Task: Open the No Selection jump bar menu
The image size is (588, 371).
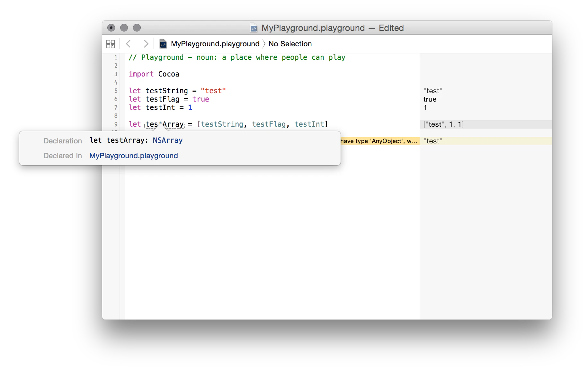Action: tap(290, 44)
